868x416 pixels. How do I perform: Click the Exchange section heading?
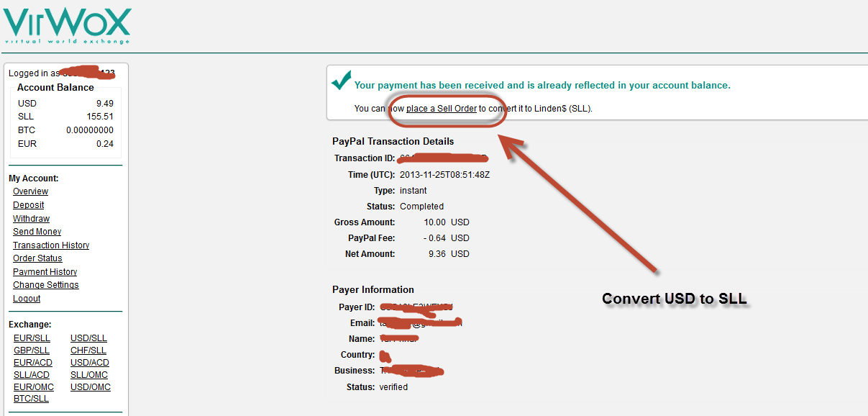[x=30, y=325]
